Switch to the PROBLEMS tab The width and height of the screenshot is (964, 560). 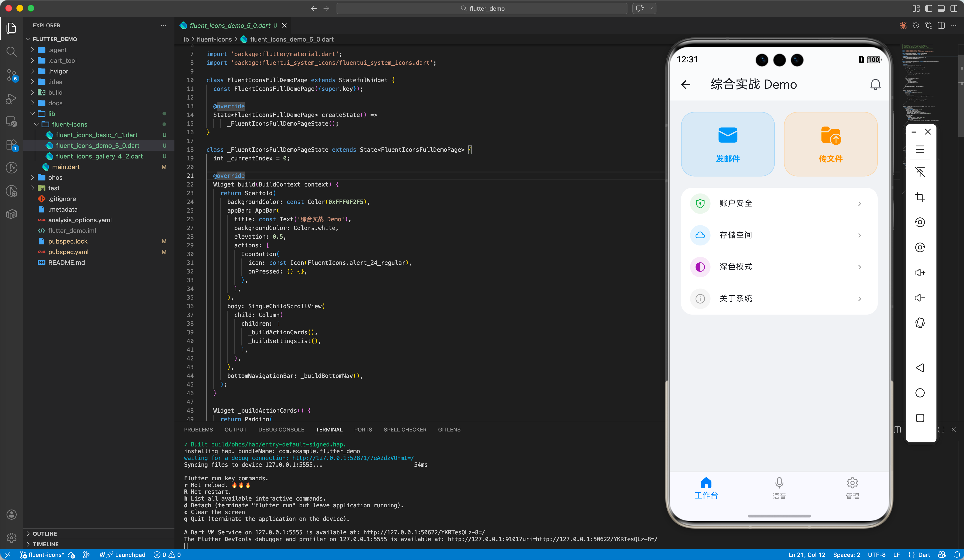[x=198, y=430]
